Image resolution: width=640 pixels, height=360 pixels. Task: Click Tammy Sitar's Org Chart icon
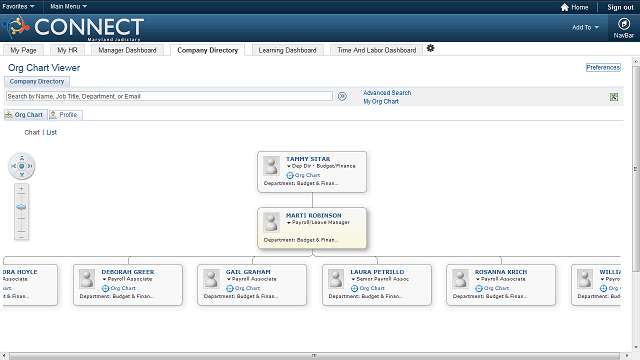click(x=290, y=176)
